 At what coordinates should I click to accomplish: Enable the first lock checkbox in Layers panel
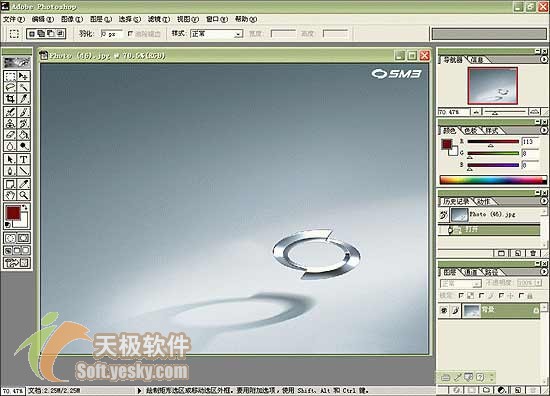coord(461,296)
